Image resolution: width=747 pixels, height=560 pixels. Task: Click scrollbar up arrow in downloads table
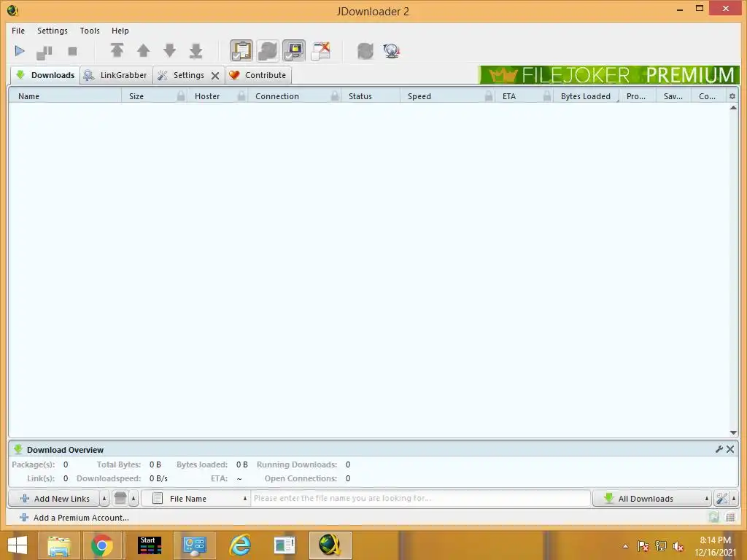click(x=733, y=108)
